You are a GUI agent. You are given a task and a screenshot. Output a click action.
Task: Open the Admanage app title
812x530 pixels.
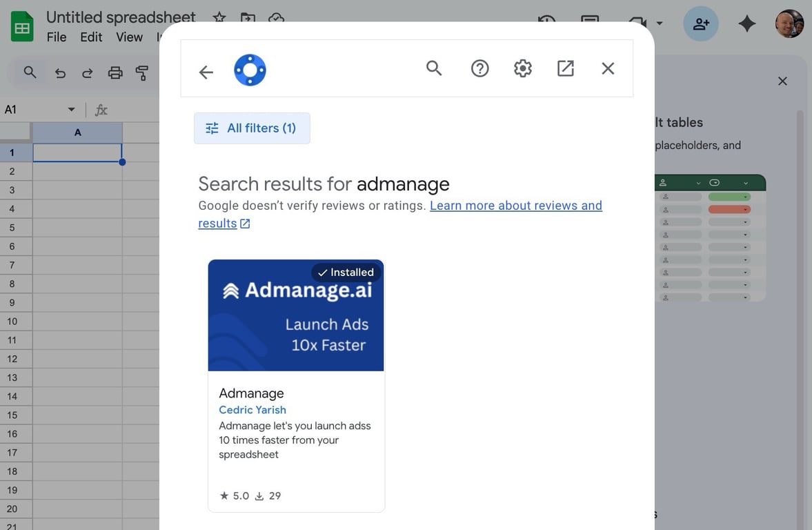[251, 393]
